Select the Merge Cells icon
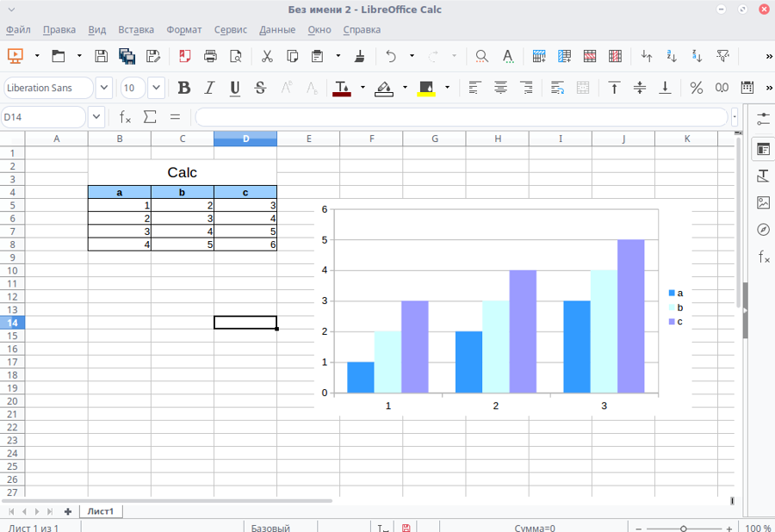Screen dimensions: 775x532 tap(582, 87)
